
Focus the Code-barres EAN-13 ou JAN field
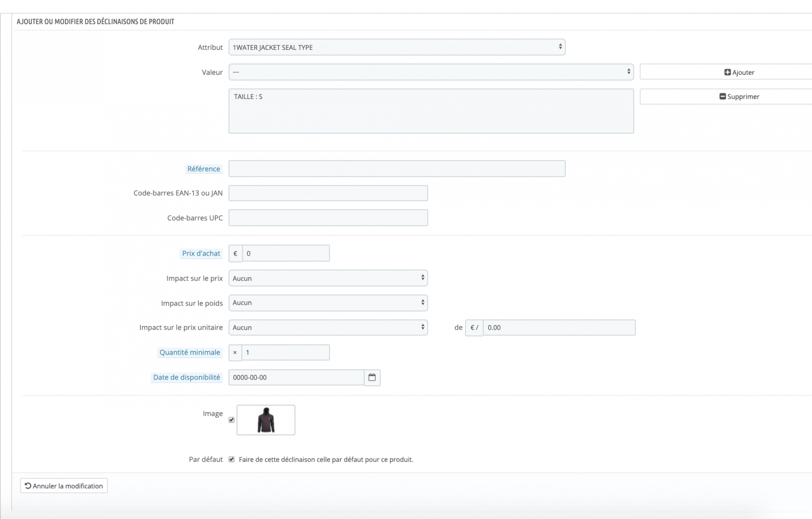tap(328, 193)
